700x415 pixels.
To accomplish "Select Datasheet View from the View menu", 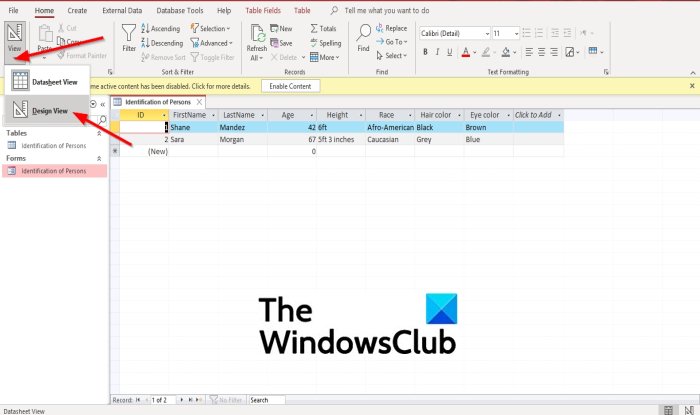I will point(47,81).
